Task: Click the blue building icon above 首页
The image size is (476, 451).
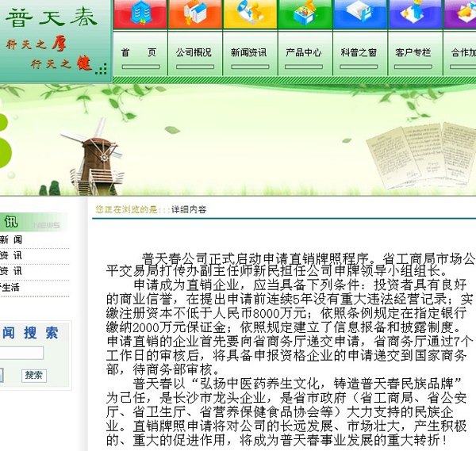Action: pyautogui.click(x=140, y=13)
